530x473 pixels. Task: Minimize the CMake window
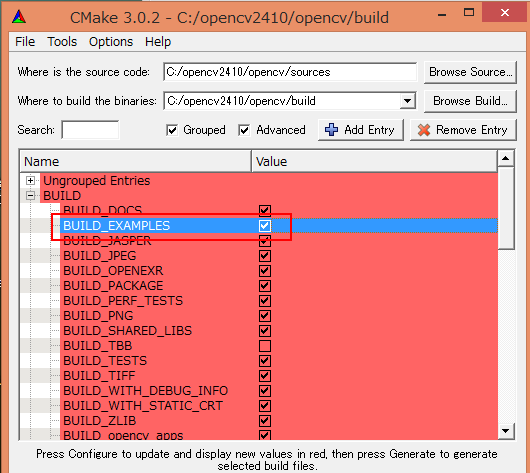click(x=442, y=15)
